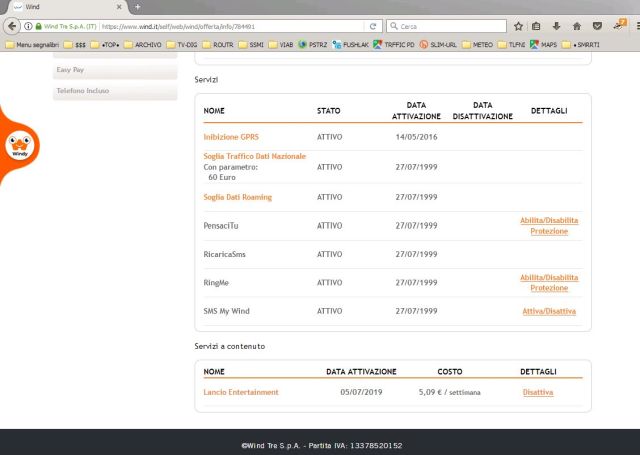Click Abilita/Disabilita Protezione for RingMe

click(x=549, y=282)
